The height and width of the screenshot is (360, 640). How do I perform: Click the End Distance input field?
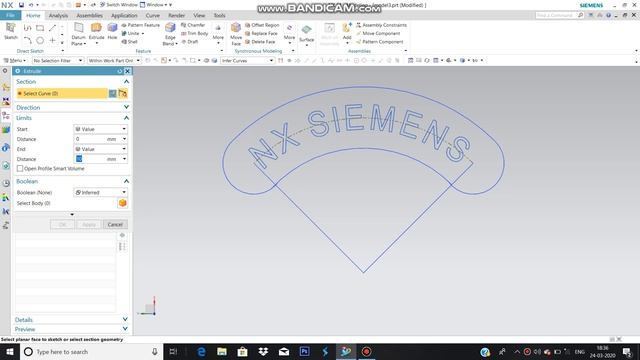[90, 159]
